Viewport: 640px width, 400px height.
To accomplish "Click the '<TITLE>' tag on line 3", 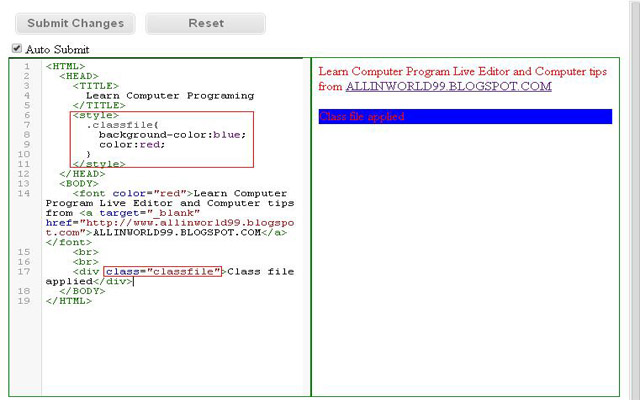I will click(96, 86).
